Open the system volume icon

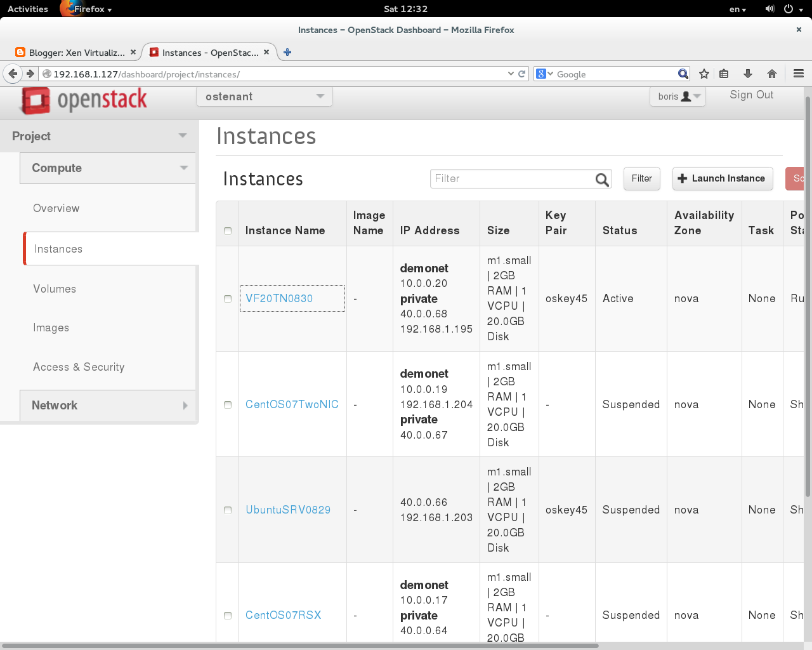pyautogui.click(x=769, y=9)
